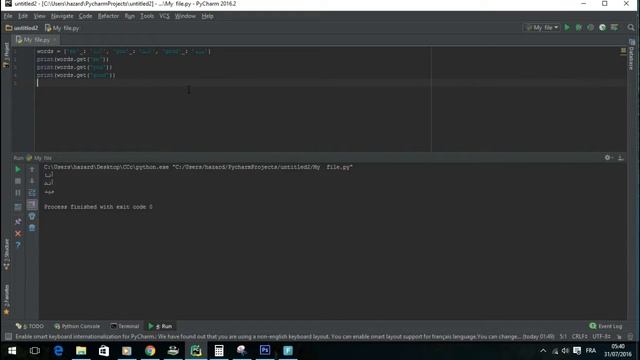
Task: Click code line with words dictionary definition
Action: (x=123, y=51)
